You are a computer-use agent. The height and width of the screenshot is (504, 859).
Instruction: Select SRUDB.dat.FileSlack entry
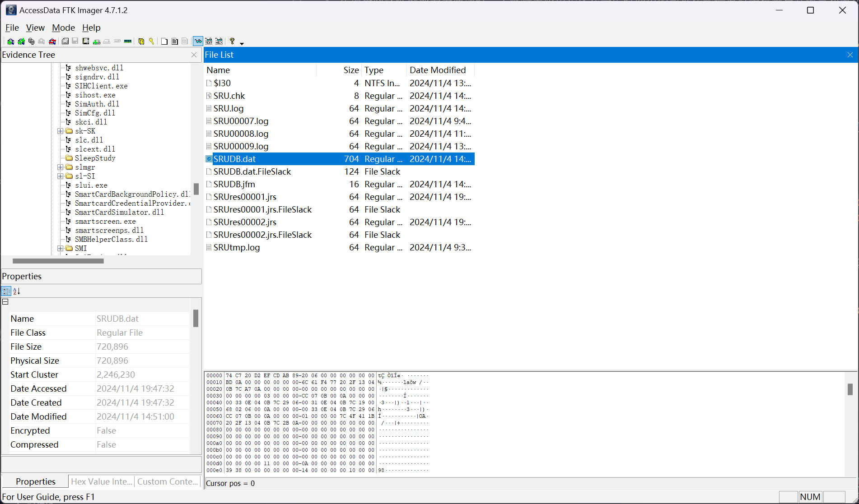340,171
